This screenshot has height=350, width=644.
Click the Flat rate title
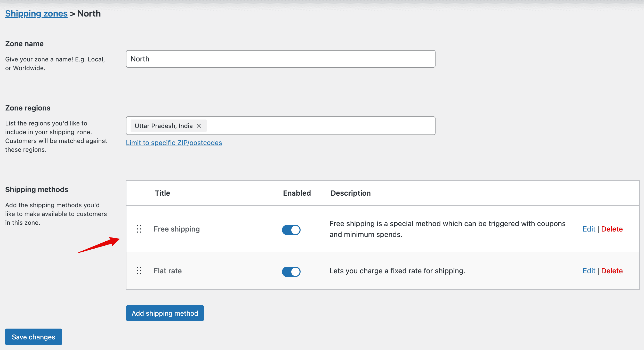(x=168, y=271)
